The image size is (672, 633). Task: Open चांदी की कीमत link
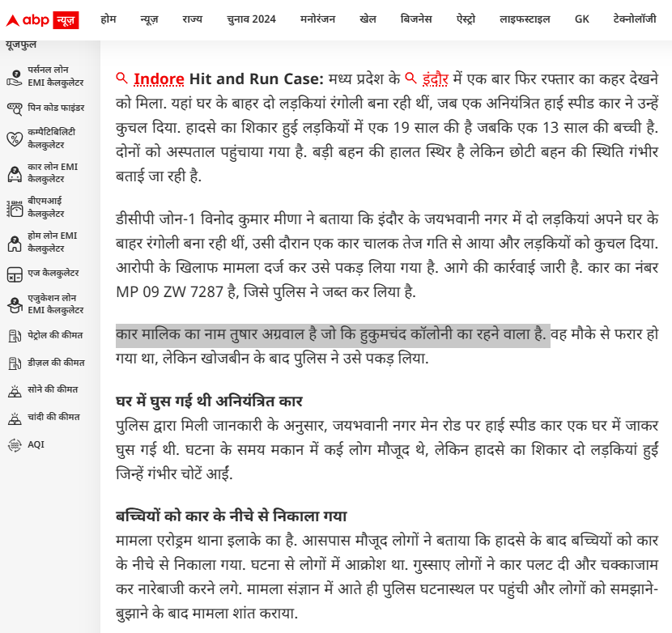tap(53, 417)
